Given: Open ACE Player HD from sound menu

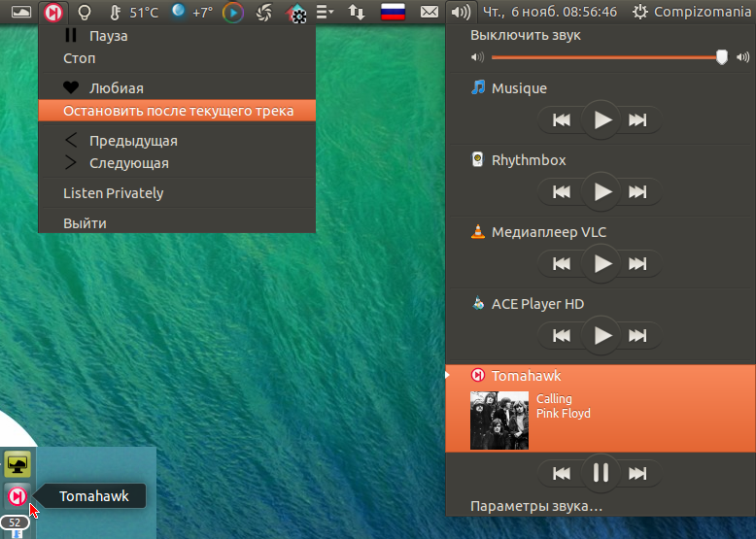Looking at the screenshot, I should click(601, 303).
